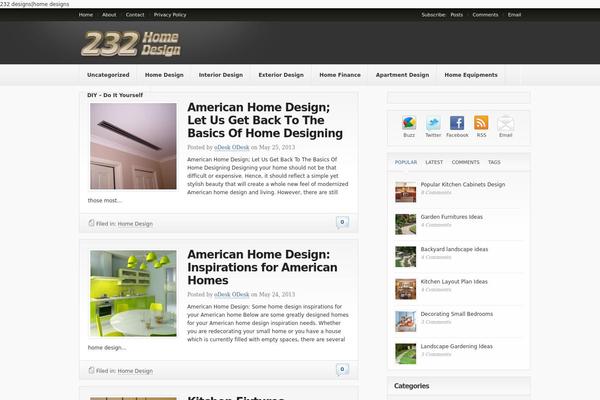Click comment count bubble on first article

click(342, 222)
